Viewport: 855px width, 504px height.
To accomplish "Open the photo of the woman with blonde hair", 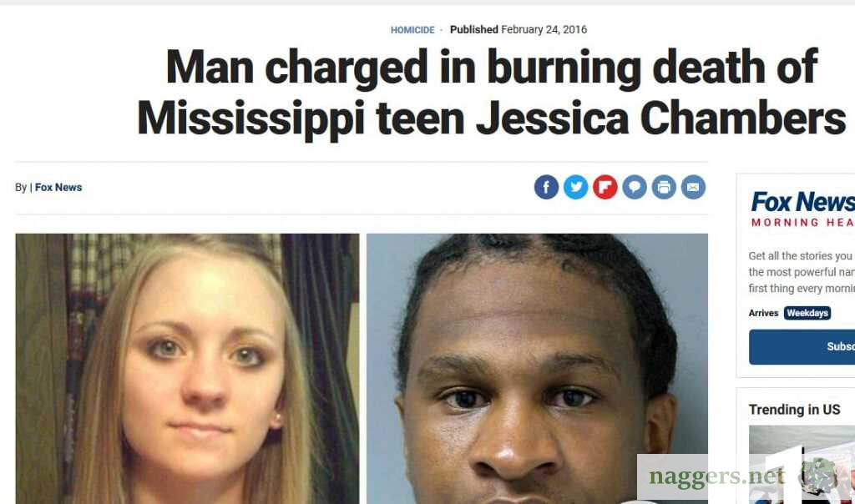I will tap(187, 369).
